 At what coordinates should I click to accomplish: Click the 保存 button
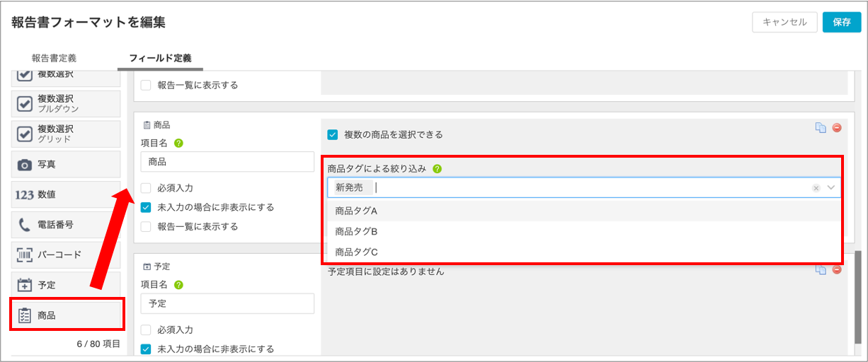click(842, 22)
